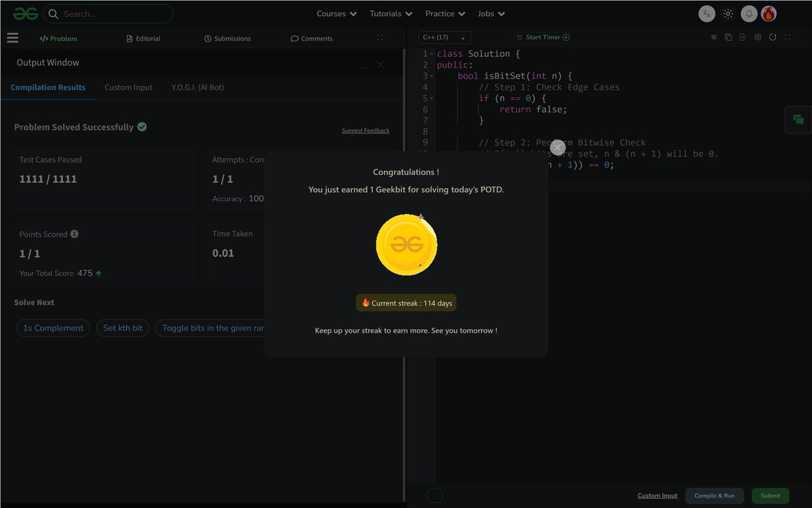This screenshot has width=812, height=508.
Task: Click the Time Taken 0.01 value
Action: [223, 253]
